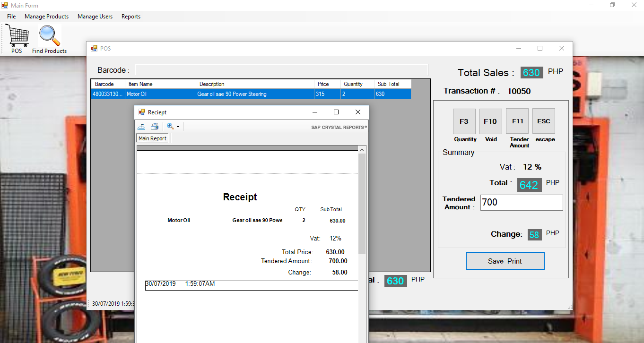
Task: Click inside the Barcode input field
Action: [281, 69]
